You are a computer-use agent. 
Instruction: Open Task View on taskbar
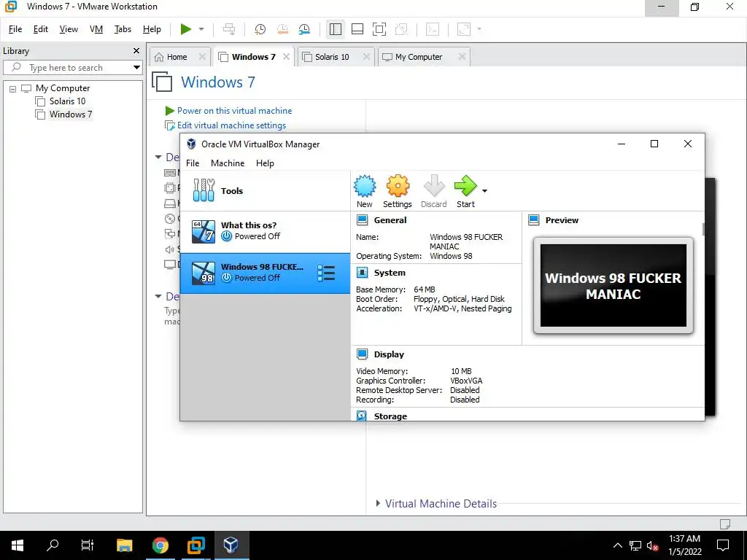click(x=88, y=545)
